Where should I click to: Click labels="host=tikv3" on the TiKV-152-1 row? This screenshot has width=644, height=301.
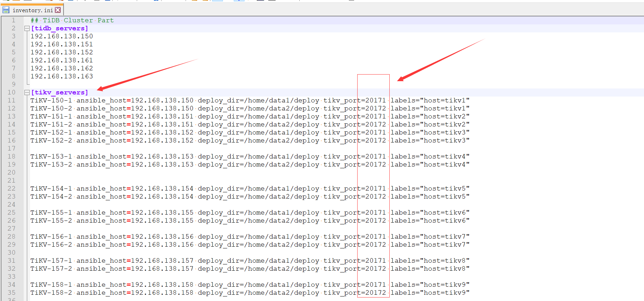pos(430,132)
